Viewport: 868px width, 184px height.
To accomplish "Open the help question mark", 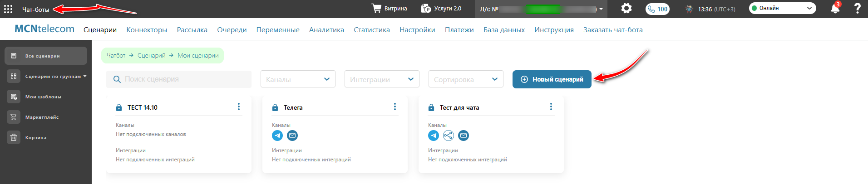I will tap(857, 8).
